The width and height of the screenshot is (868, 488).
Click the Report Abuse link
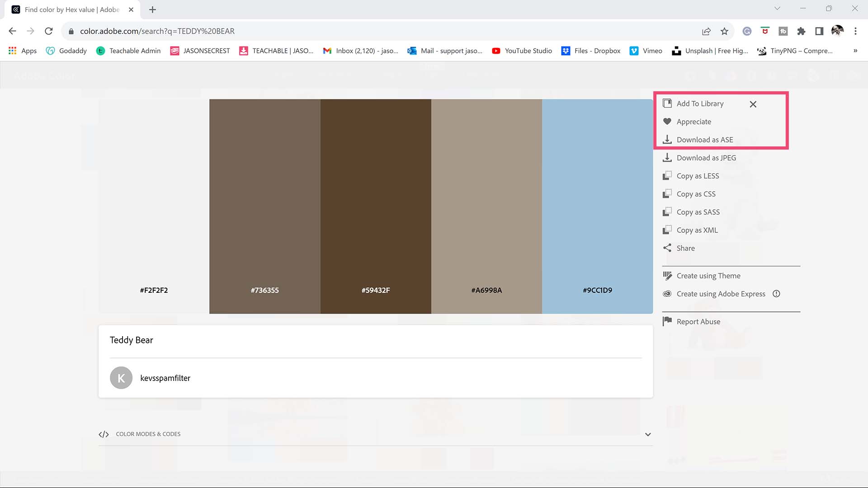(x=698, y=321)
